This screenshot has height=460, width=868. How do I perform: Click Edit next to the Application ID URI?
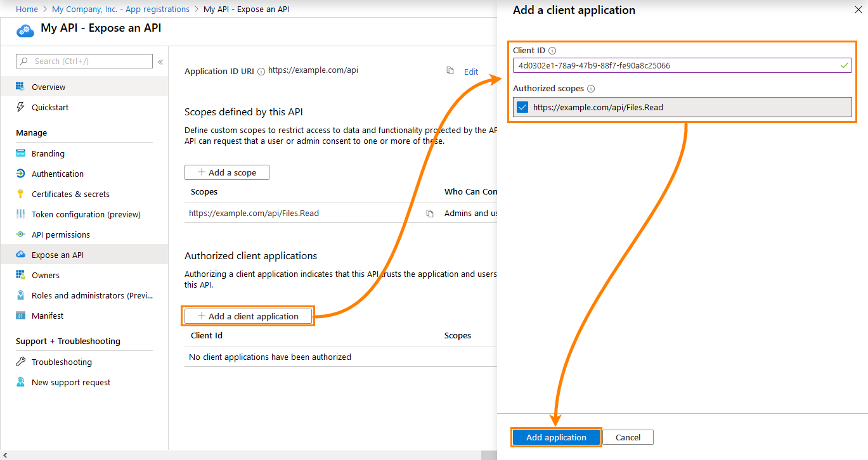point(471,72)
